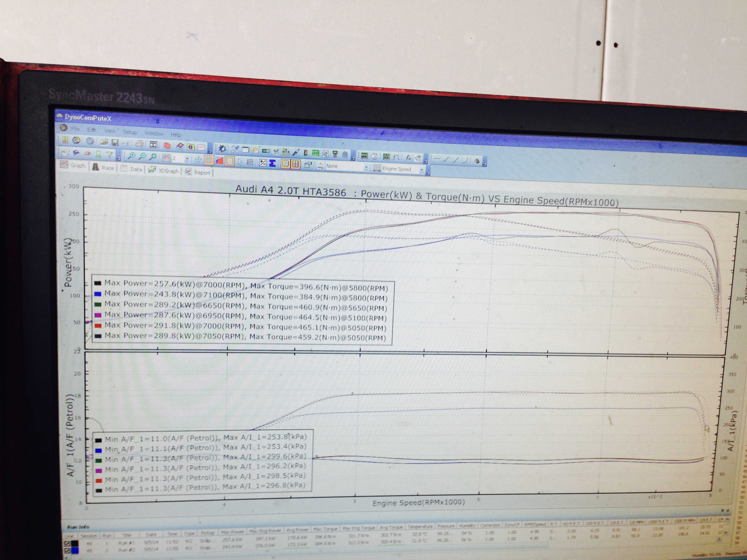
Task: Click the blue Run #2 color swatch
Action: click(x=75, y=551)
